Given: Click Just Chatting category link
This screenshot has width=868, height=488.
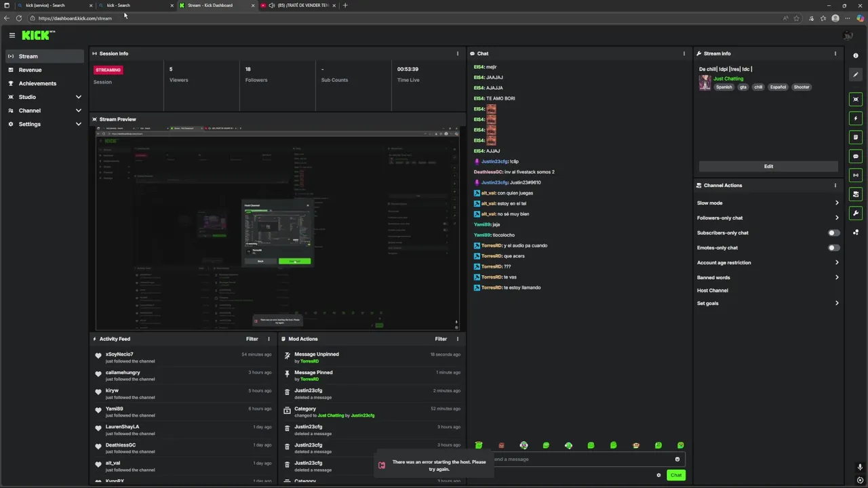Looking at the screenshot, I should pyautogui.click(x=728, y=79).
